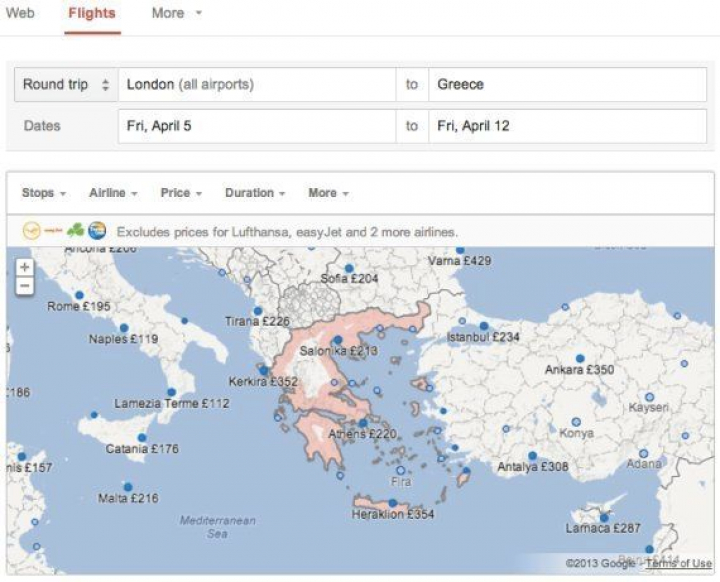Click the Lufthansa airline logo icon
The image size is (720, 582).
pyautogui.click(x=31, y=231)
